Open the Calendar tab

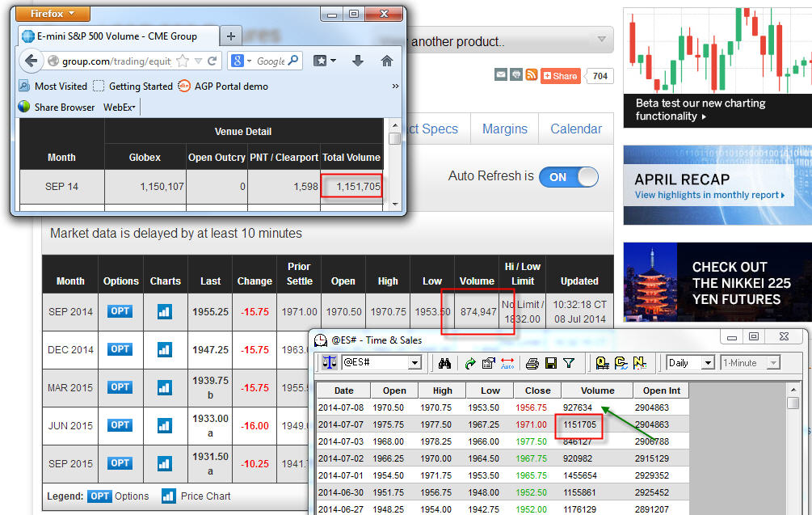[576, 129]
